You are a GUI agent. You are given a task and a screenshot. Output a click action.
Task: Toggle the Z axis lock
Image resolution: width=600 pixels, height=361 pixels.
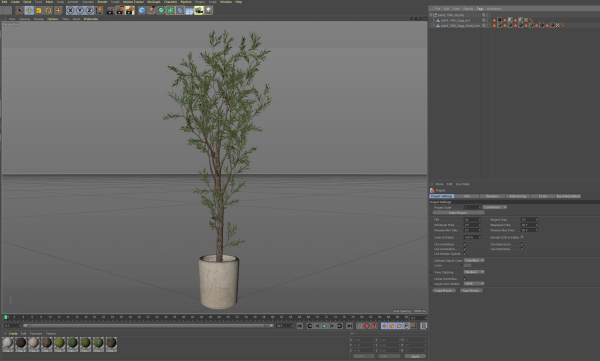point(90,10)
